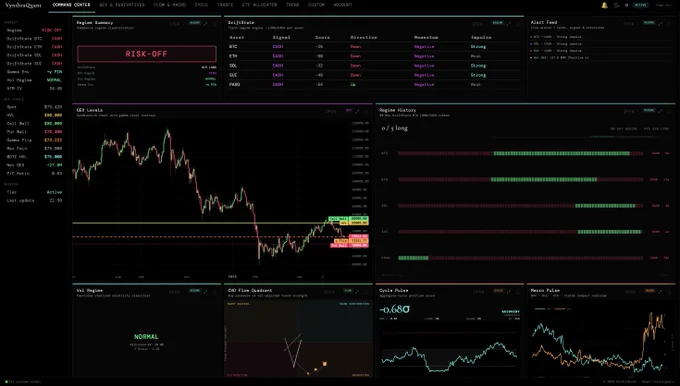This screenshot has height=386, width=680.
Task: Select the ETH row in DriftState table
Action: [374, 56]
